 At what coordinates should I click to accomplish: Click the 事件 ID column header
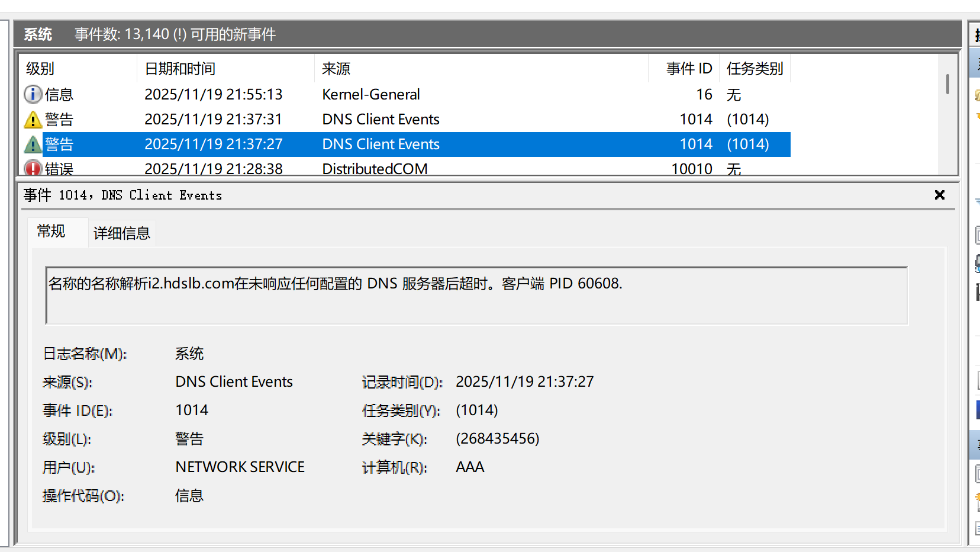click(x=684, y=69)
